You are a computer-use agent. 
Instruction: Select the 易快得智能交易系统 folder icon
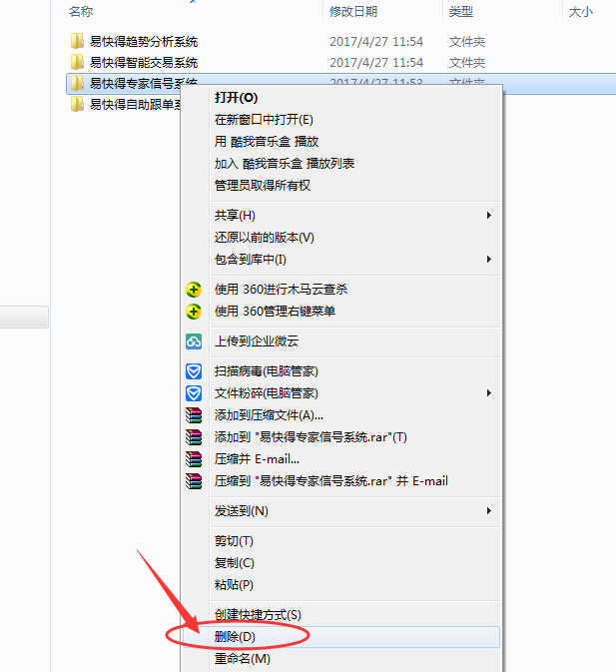(77, 62)
